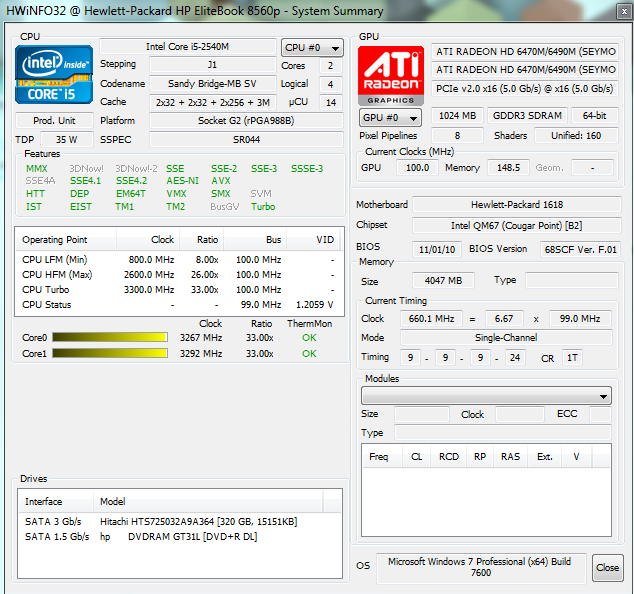Click the GPU clock 100.0 field

click(x=417, y=167)
